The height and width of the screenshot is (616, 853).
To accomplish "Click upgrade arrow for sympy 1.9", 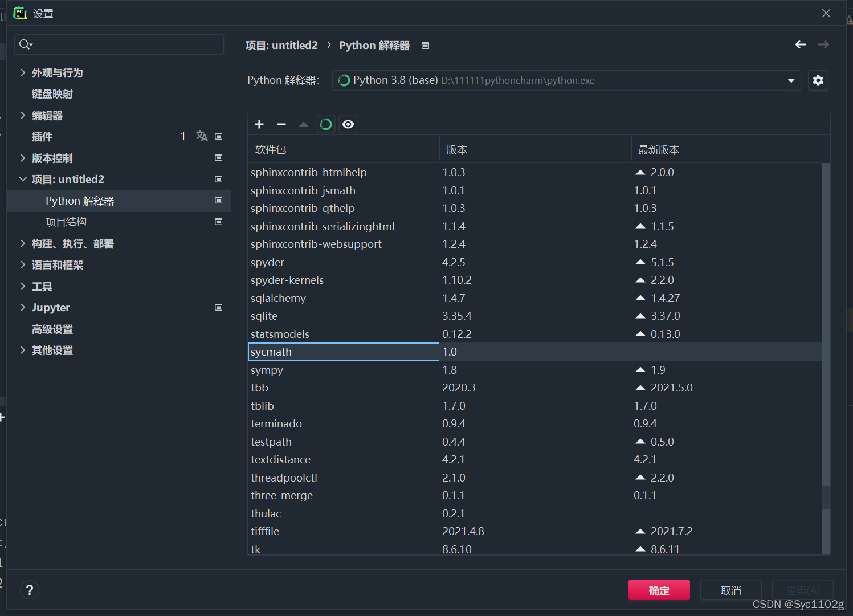I will coord(640,370).
